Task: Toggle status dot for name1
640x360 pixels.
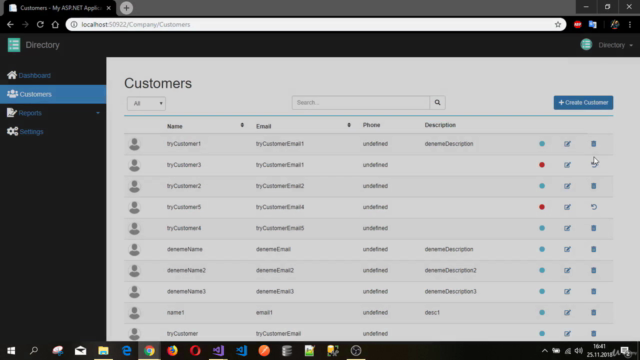Action: [542, 313]
